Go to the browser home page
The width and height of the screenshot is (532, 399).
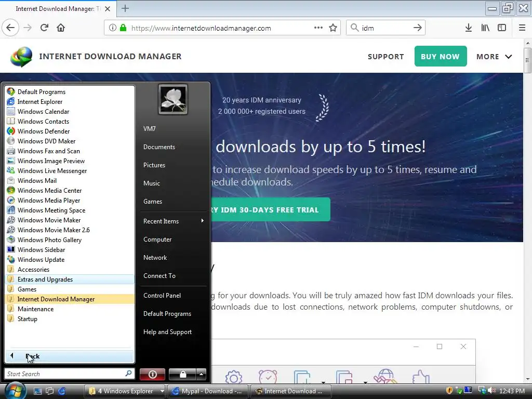tap(61, 28)
